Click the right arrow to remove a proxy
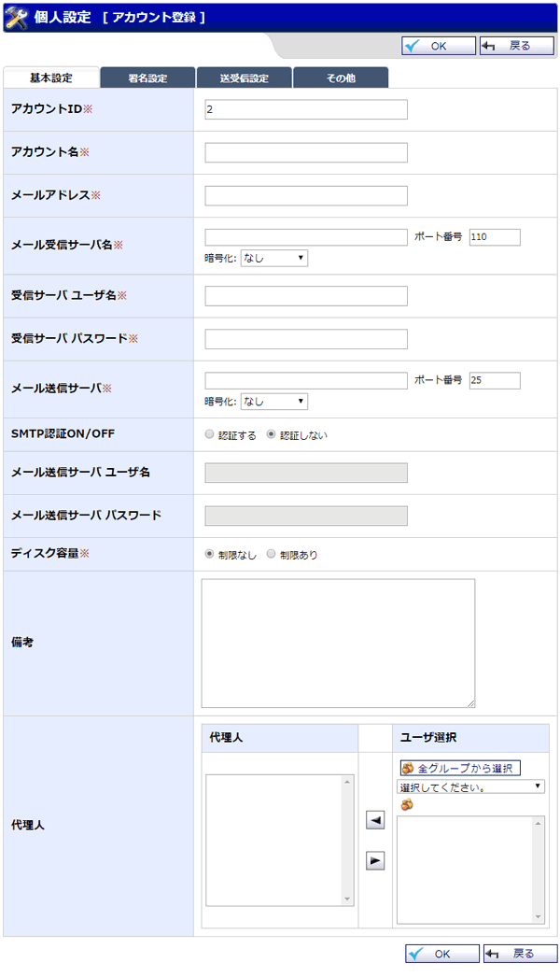The image size is (560, 977). (x=375, y=860)
